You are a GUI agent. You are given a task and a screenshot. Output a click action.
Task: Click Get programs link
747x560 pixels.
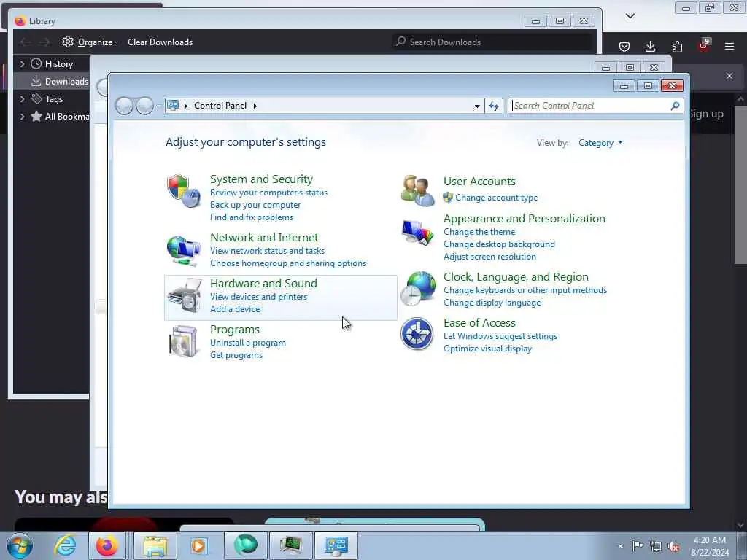coord(236,355)
